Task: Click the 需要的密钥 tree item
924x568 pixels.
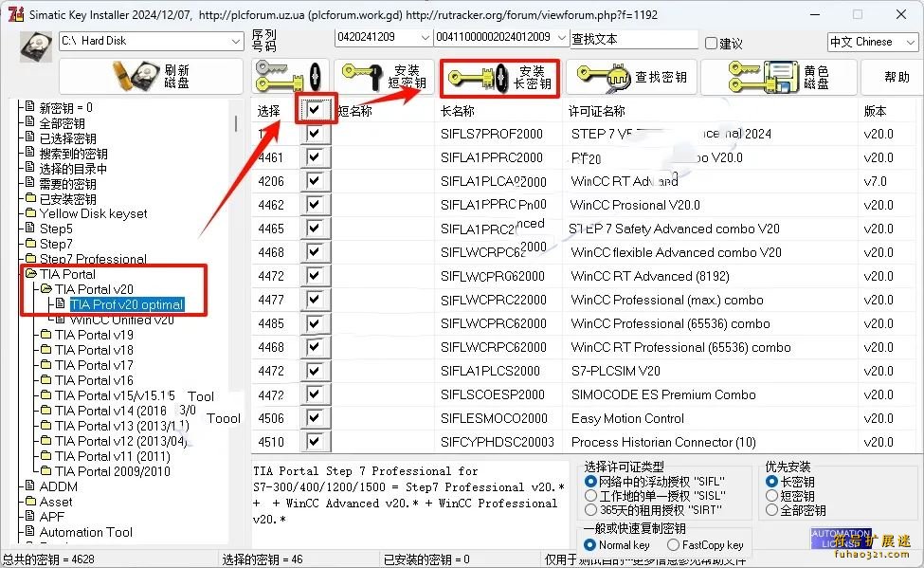Action: (x=67, y=184)
